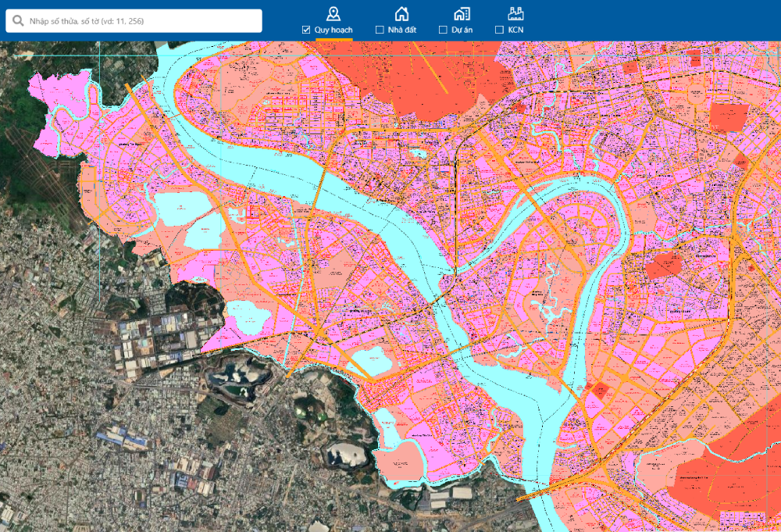The width and height of the screenshot is (781, 532).
Task: Select the Nhà đất house icon
Action: tap(401, 12)
